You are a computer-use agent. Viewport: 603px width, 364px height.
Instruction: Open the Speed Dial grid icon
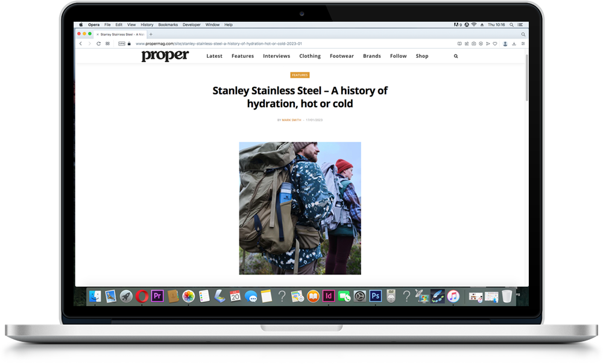(x=108, y=44)
